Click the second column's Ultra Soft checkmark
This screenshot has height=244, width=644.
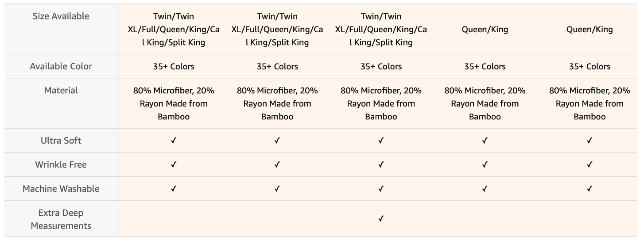tap(277, 141)
